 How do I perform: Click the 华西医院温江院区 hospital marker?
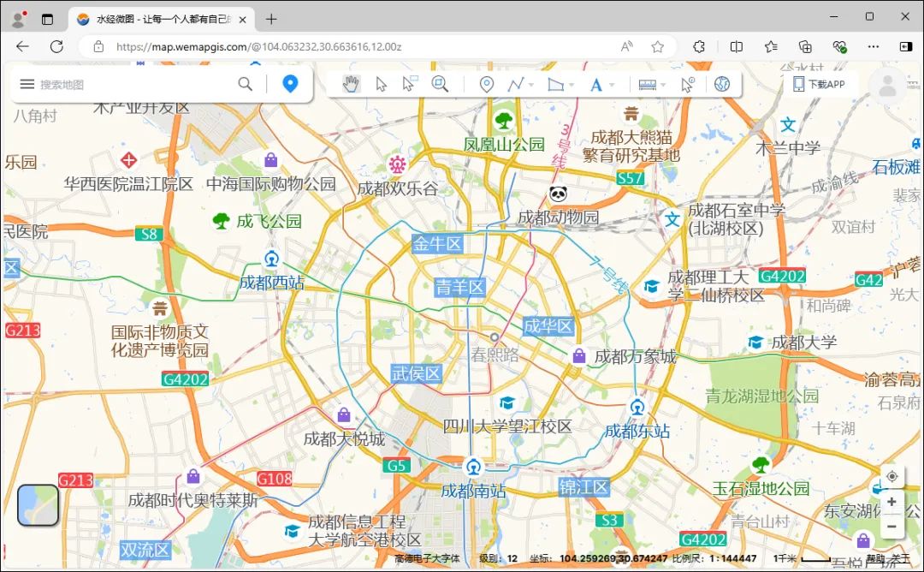pyautogui.click(x=128, y=160)
